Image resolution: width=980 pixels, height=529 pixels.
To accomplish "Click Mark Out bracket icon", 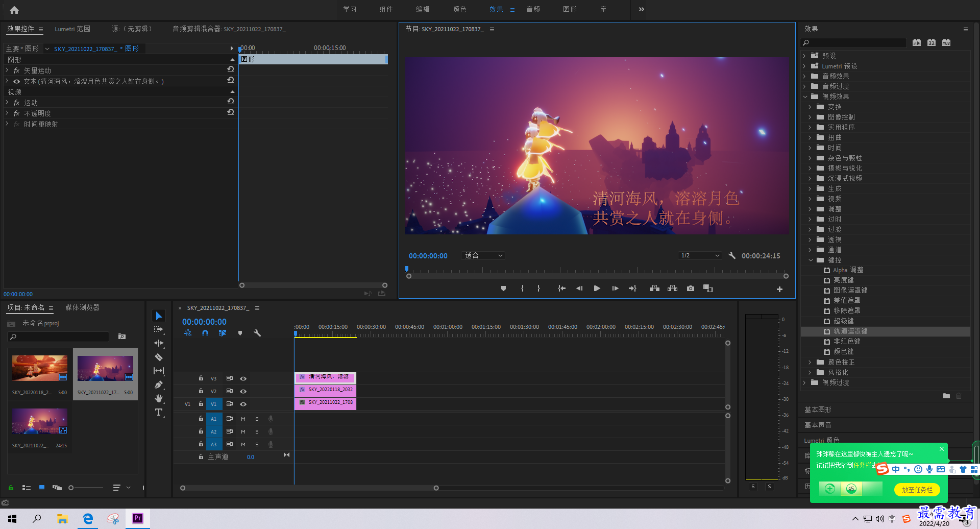I will point(538,288).
